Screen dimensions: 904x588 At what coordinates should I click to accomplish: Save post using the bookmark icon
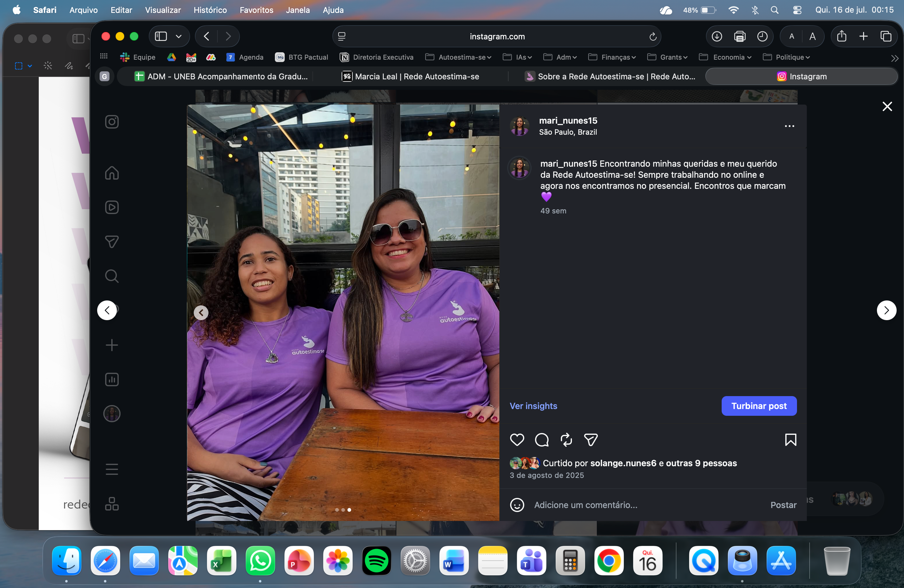(x=791, y=439)
